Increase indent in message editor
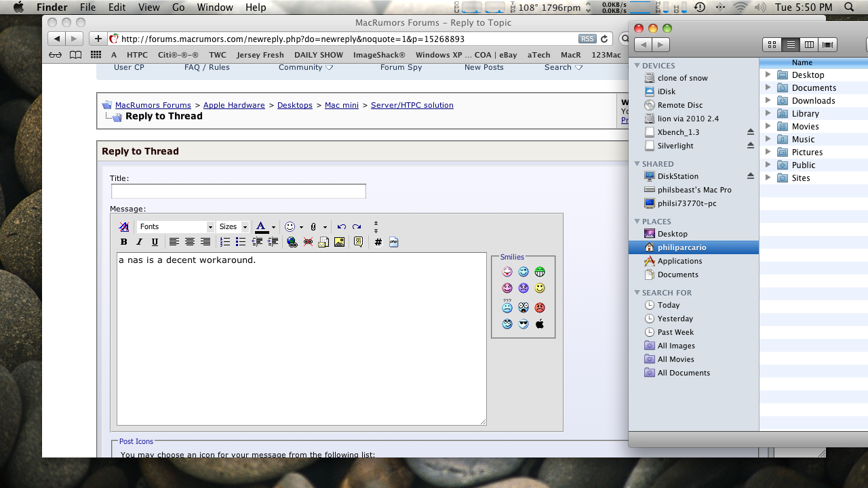Screen dimensions: 868x488 (x=273, y=242)
